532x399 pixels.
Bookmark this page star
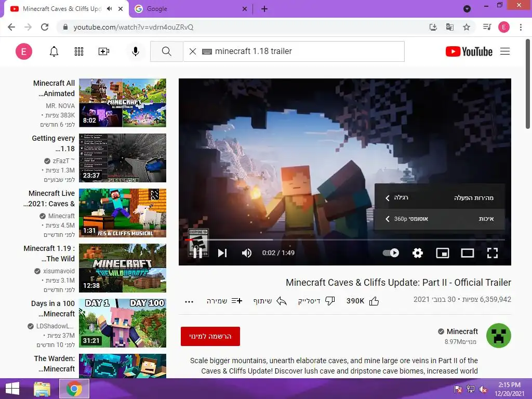pos(467,27)
